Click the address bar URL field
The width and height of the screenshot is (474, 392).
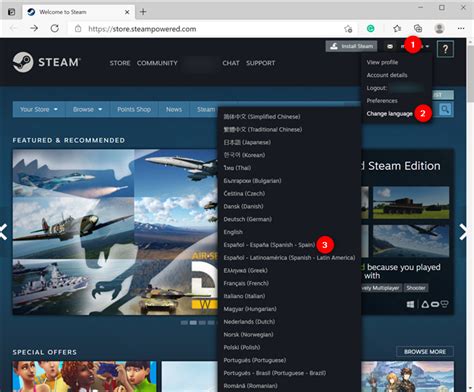coord(210,29)
